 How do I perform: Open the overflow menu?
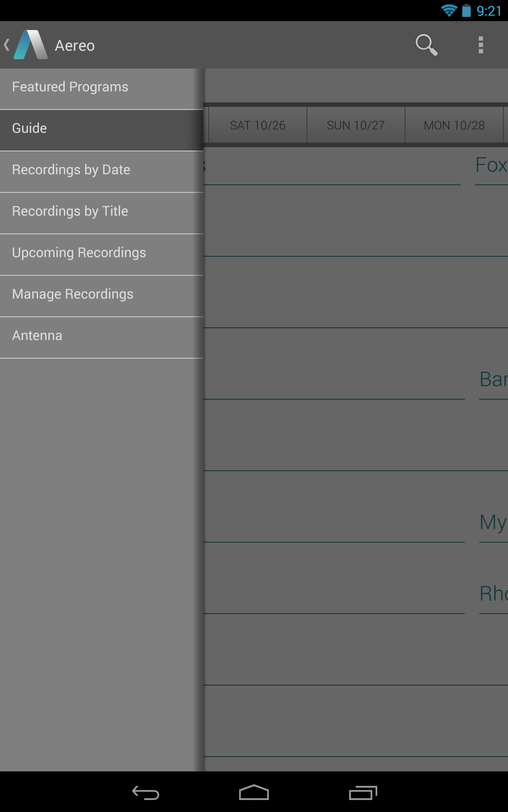pyautogui.click(x=480, y=45)
